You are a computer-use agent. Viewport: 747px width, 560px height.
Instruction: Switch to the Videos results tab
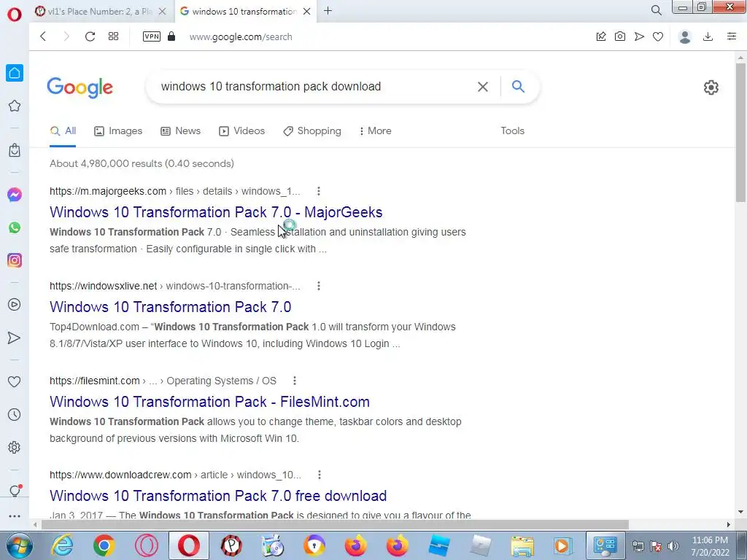(x=241, y=131)
